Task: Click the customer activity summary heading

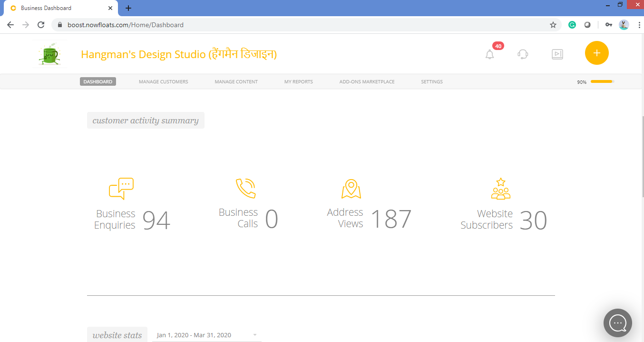Action: click(146, 121)
